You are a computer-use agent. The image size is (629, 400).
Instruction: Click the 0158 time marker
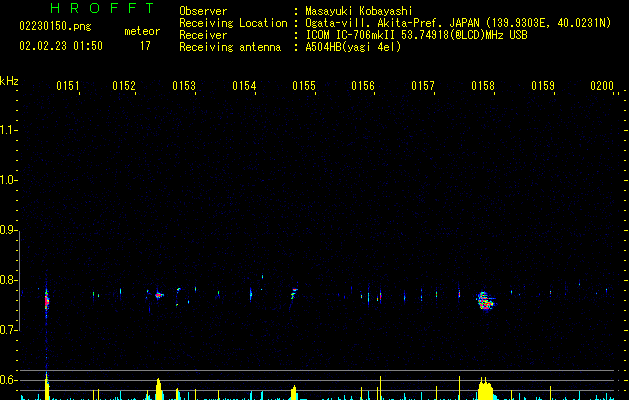point(483,86)
